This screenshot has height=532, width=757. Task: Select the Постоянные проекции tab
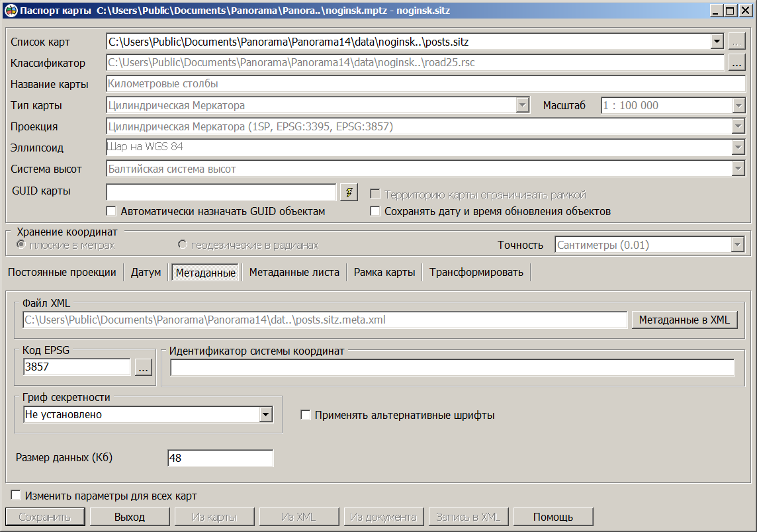[62, 273]
